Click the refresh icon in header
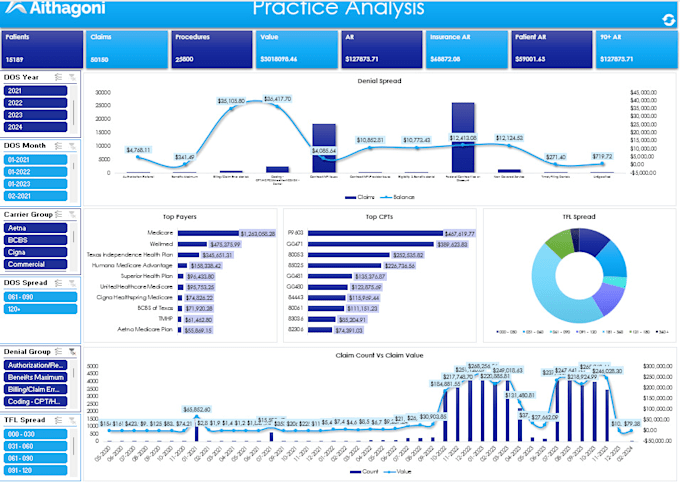The width and height of the screenshot is (680, 482). point(668,20)
